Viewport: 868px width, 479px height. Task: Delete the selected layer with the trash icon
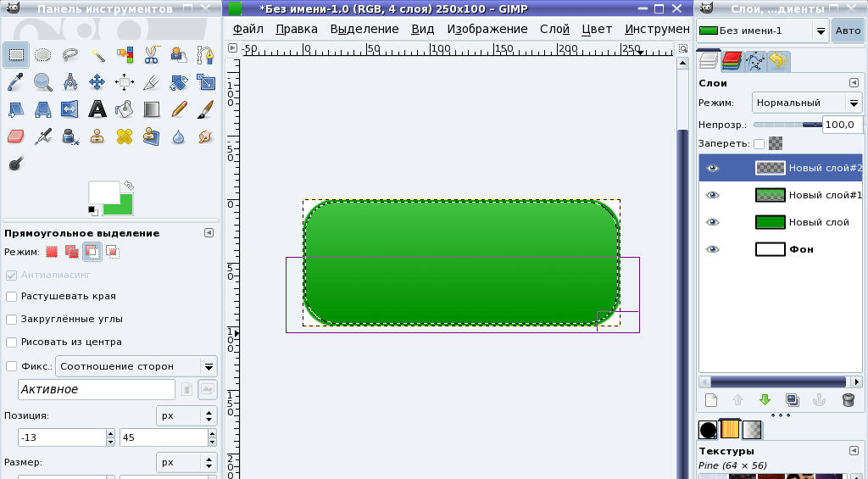(848, 400)
